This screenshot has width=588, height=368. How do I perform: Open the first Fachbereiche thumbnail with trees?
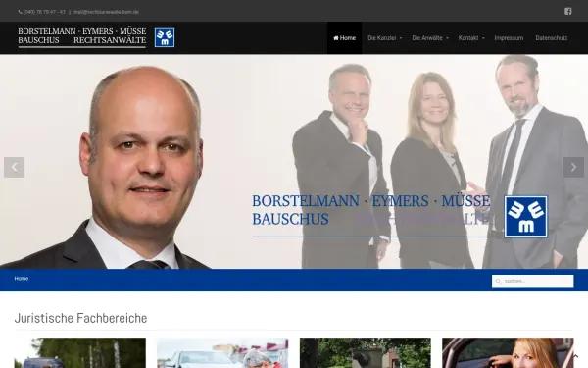coord(80,352)
